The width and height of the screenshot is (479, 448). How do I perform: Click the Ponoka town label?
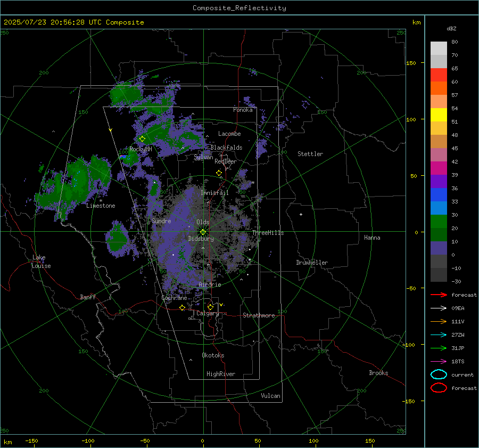click(243, 110)
